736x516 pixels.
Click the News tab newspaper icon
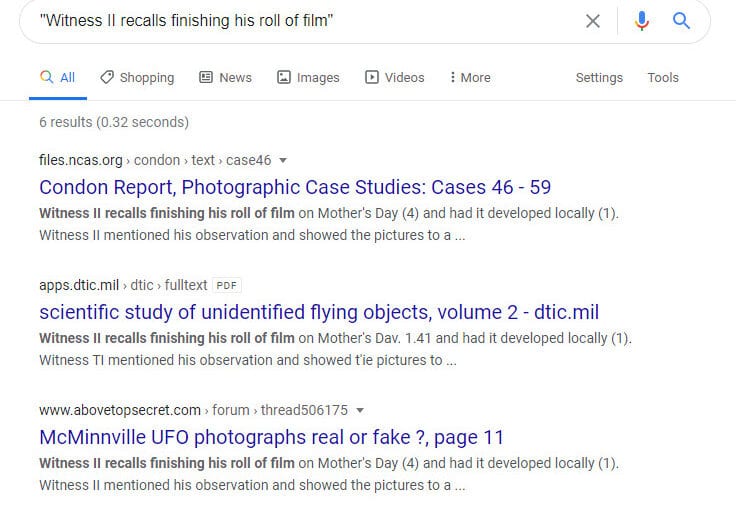206,77
